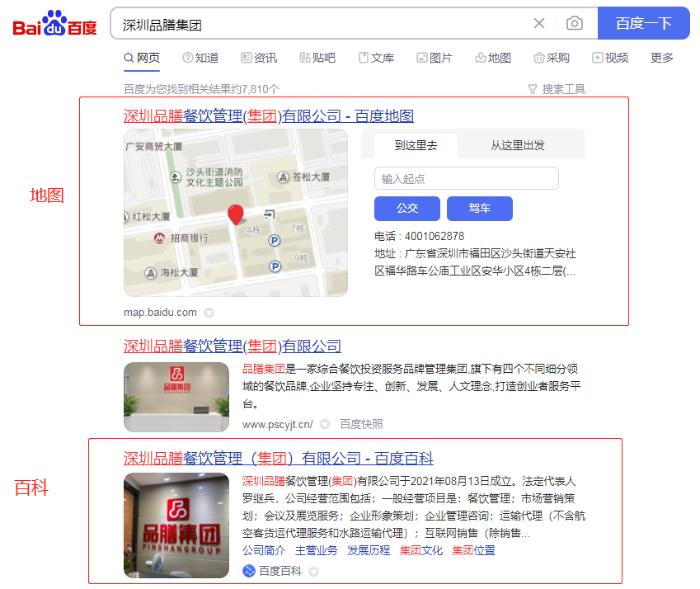Image resolution: width=700 pixels, height=589 pixels.
Task: Clear the search box using the X icon
Action: coord(539,24)
